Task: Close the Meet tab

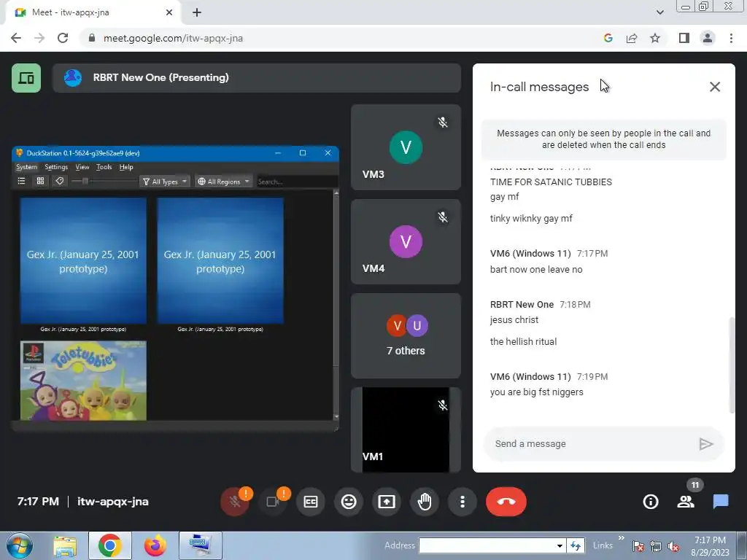Action: point(169,12)
